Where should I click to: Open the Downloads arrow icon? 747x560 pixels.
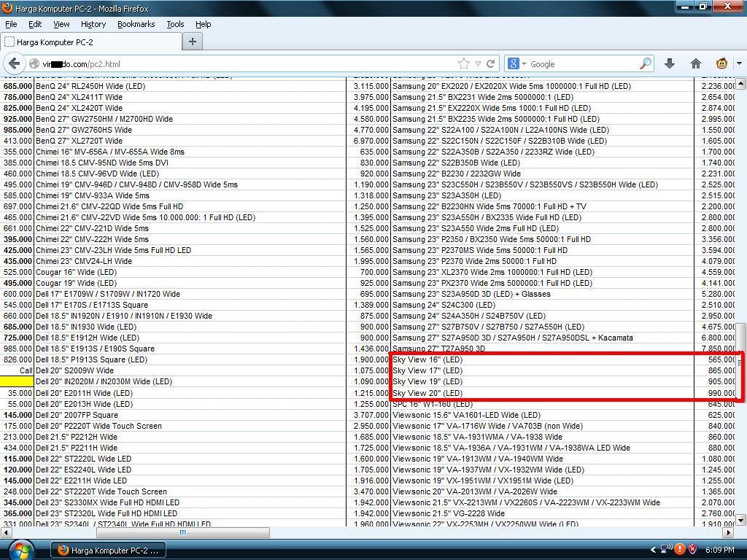(x=670, y=64)
